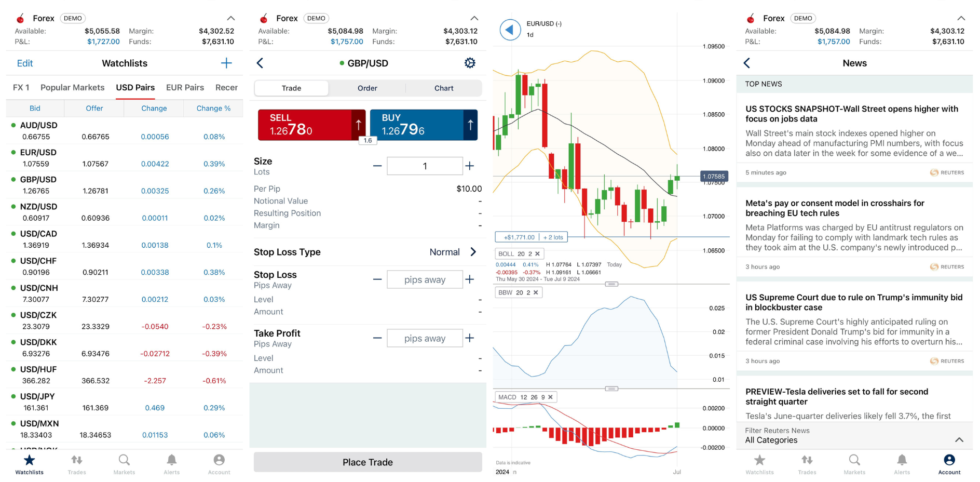Screen dimensions: 980x482
Task: Open Alerts bell in first panel's bottom bar
Action: click(x=172, y=464)
